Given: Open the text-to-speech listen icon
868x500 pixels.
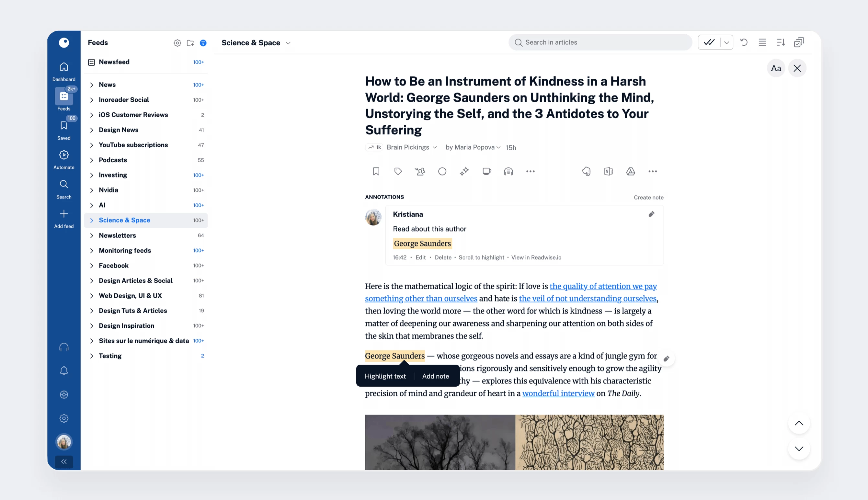Looking at the screenshot, I should click(508, 171).
